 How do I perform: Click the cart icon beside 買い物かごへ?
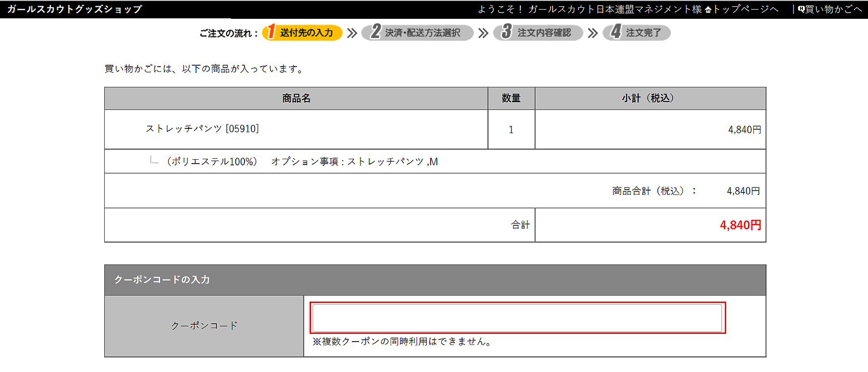[801, 9]
